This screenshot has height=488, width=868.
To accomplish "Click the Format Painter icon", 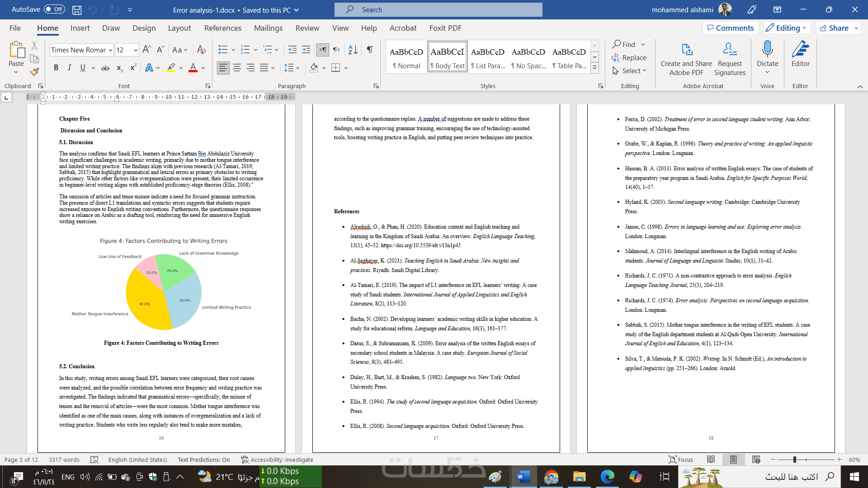I will click(34, 72).
